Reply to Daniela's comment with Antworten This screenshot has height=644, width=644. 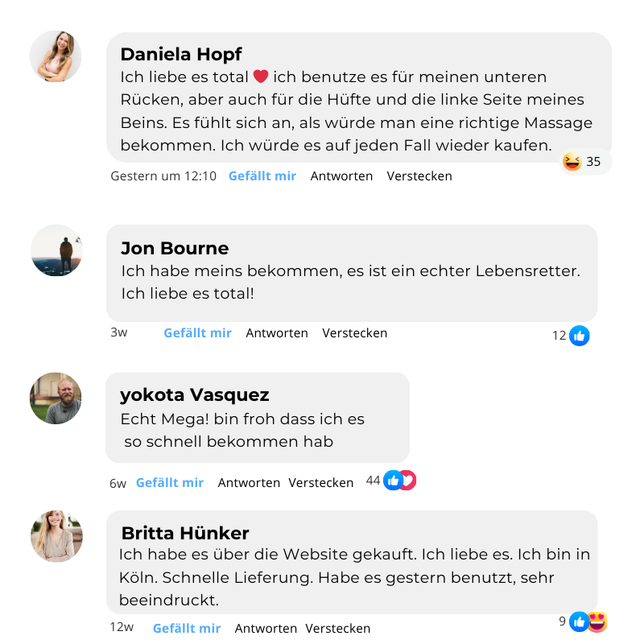click(x=341, y=176)
